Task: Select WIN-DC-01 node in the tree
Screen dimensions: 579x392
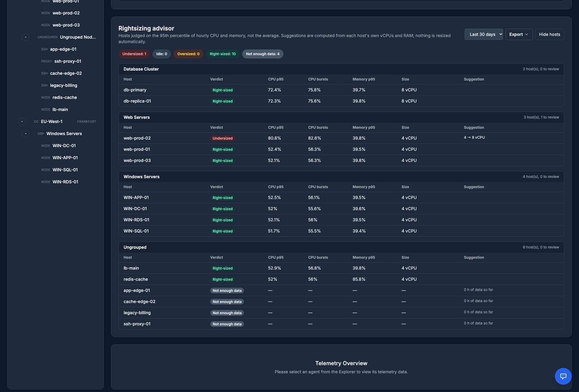Action: [64, 146]
